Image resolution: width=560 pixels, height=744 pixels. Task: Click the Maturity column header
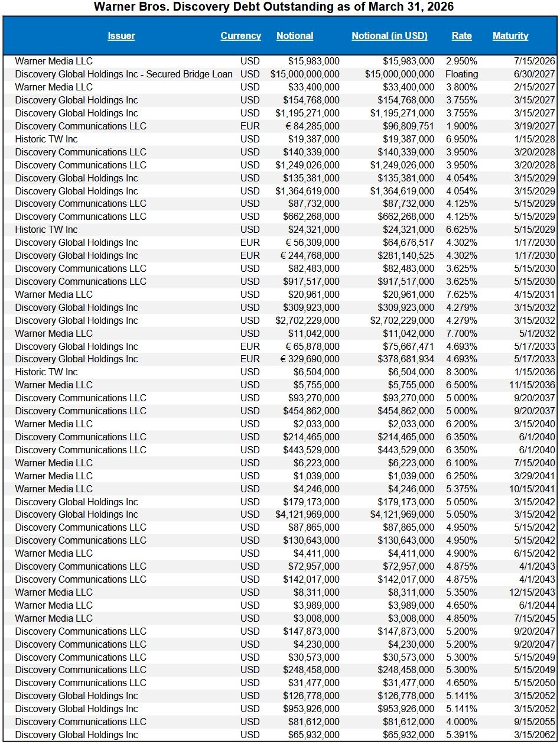510,35
